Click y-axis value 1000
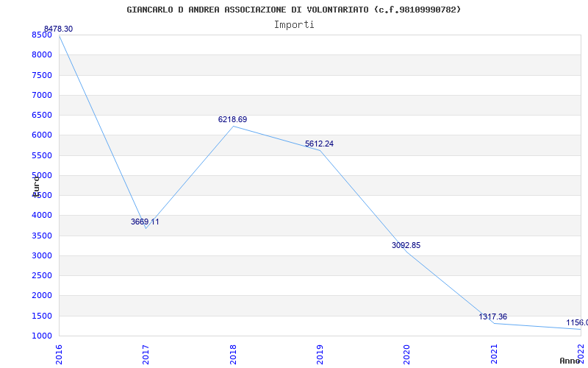This screenshot has width=588, height=368. tap(42, 336)
